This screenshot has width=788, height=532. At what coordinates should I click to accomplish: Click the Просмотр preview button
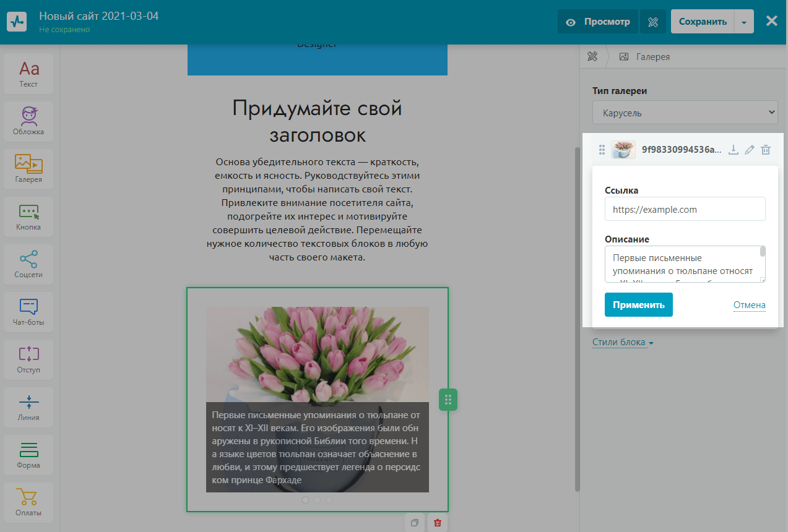tap(598, 22)
